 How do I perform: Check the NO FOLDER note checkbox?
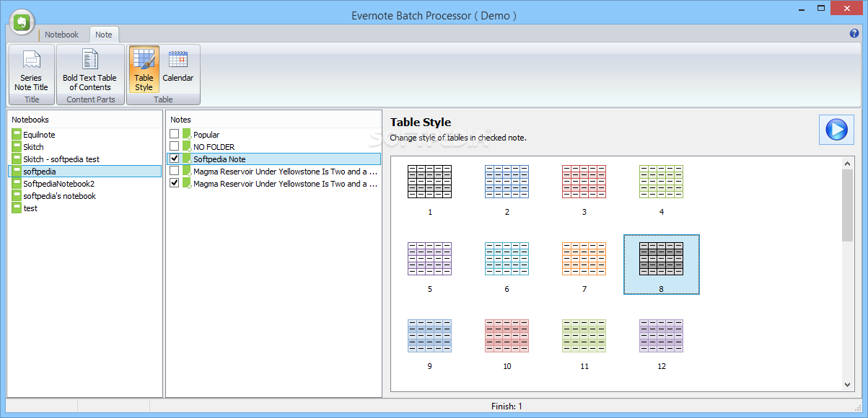pos(174,146)
